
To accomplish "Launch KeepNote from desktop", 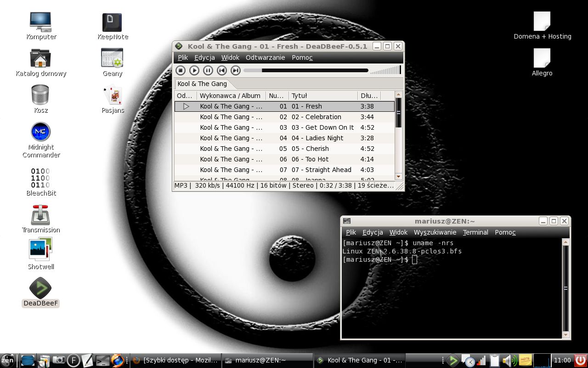I will (x=113, y=26).
